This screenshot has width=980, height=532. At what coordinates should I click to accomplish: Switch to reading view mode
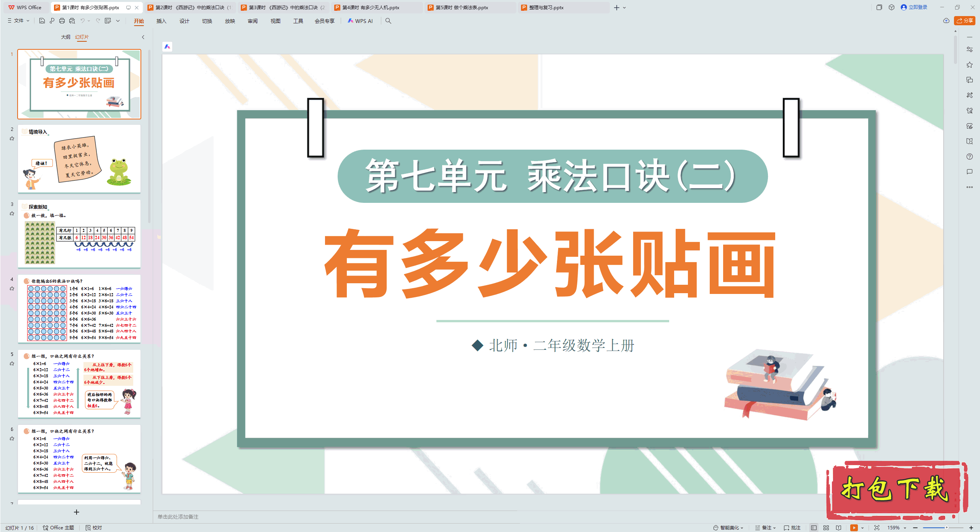click(839, 527)
